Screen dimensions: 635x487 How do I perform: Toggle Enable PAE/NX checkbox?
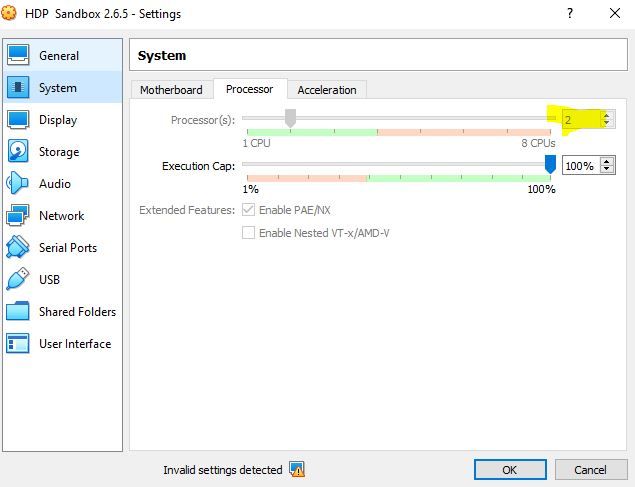pyautogui.click(x=248, y=210)
